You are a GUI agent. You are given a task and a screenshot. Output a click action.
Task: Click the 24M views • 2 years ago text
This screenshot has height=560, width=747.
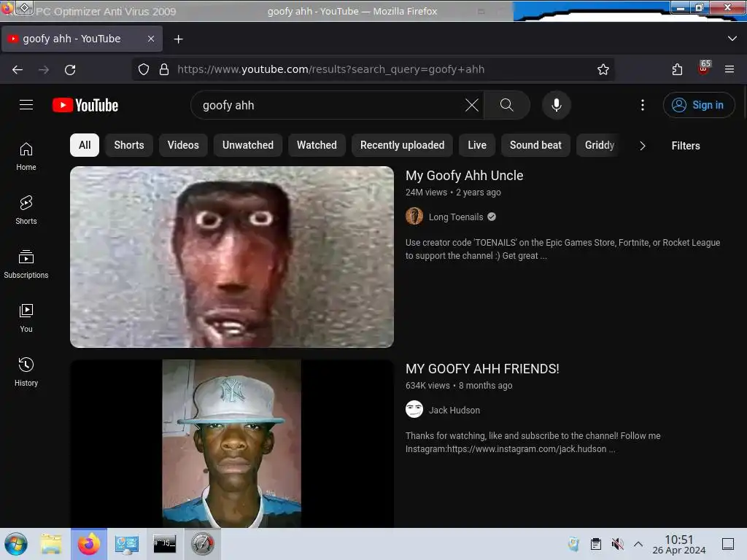[453, 192]
